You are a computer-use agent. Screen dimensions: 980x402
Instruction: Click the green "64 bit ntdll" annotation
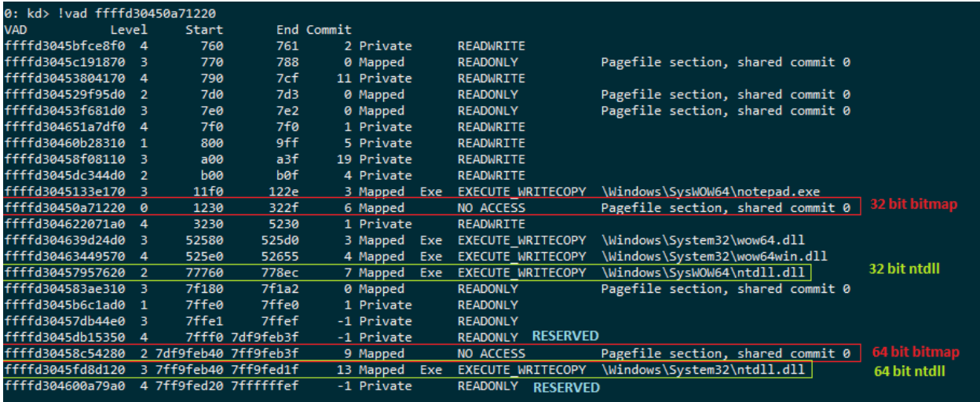[909, 371]
